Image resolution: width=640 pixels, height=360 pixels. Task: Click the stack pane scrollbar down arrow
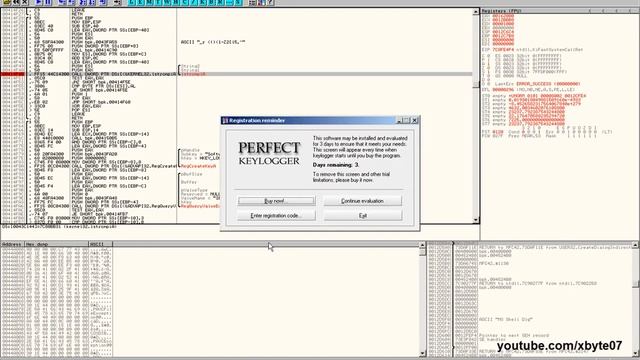[635, 353]
